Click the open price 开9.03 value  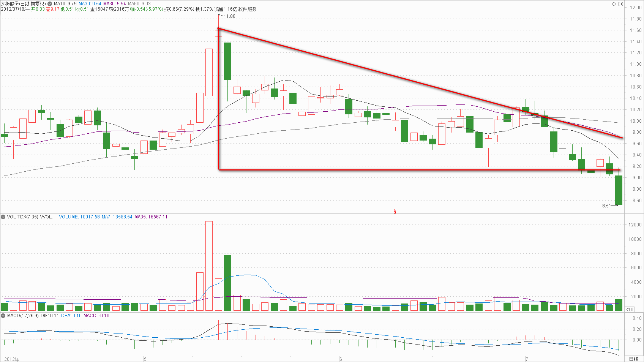tap(38, 9)
